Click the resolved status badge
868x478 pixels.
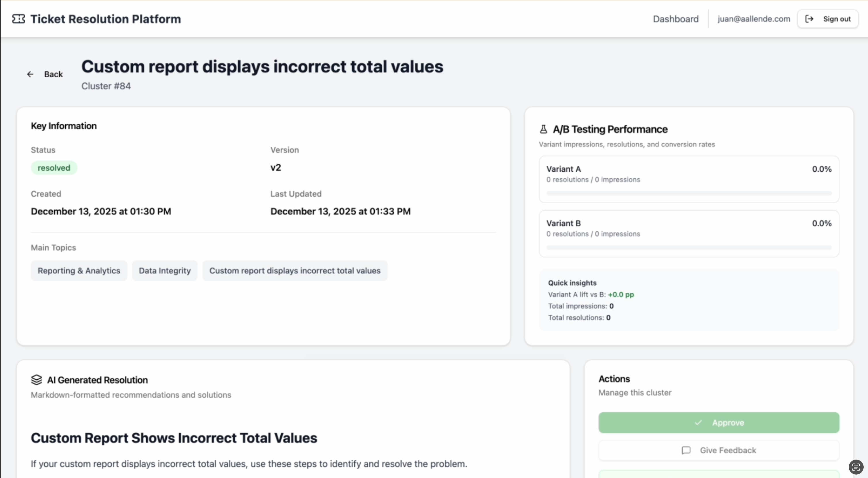click(x=54, y=168)
